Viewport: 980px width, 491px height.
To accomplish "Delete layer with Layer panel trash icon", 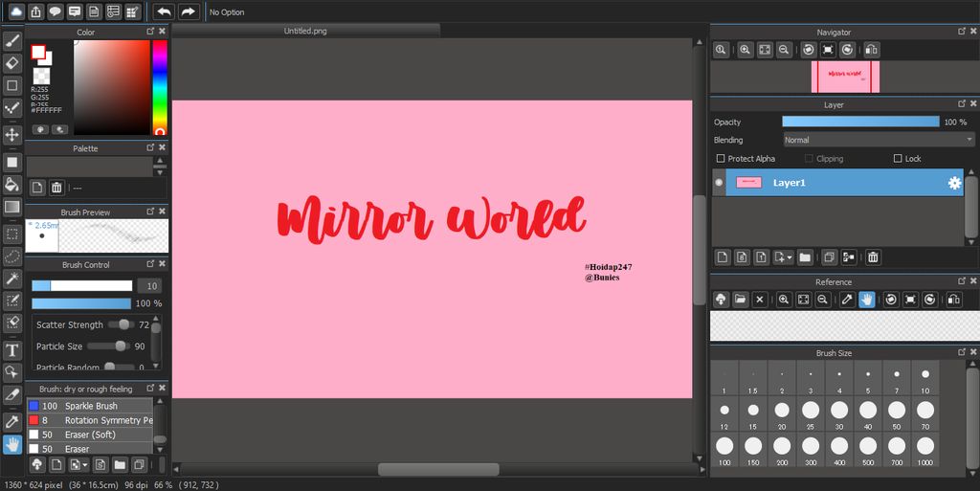I will click(873, 257).
